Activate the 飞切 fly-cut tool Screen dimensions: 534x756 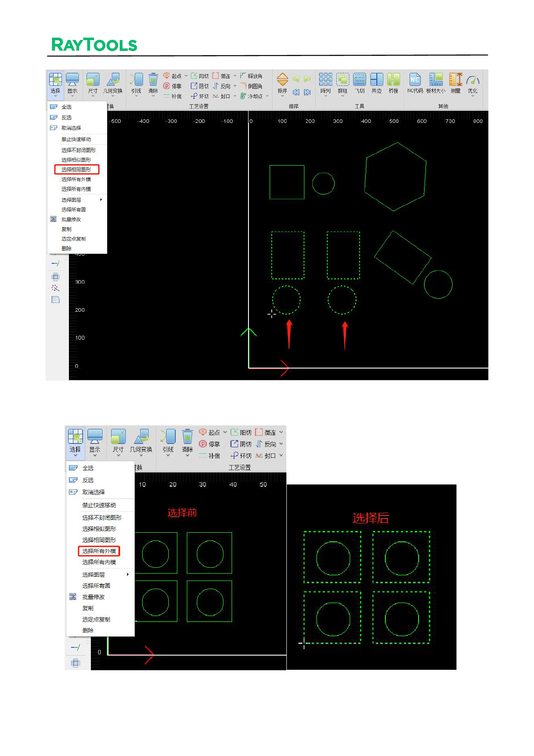[360, 80]
